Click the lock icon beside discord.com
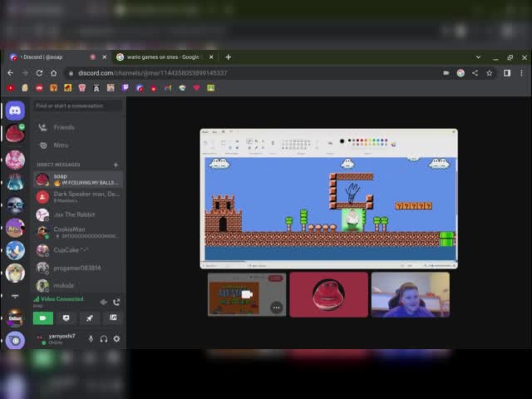Image resolution: width=532 pixels, height=399 pixels. (x=71, y=73)
